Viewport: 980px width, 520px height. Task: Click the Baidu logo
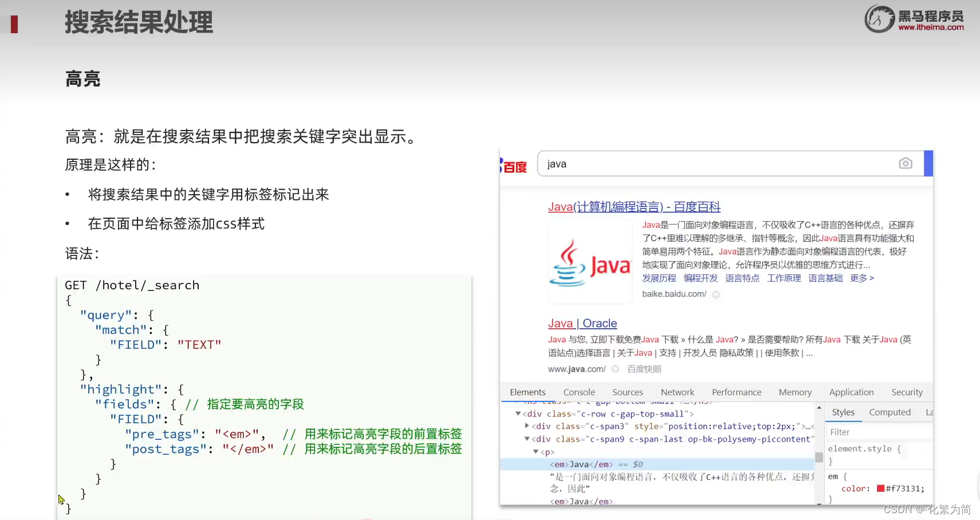click(x=514, y=166)
